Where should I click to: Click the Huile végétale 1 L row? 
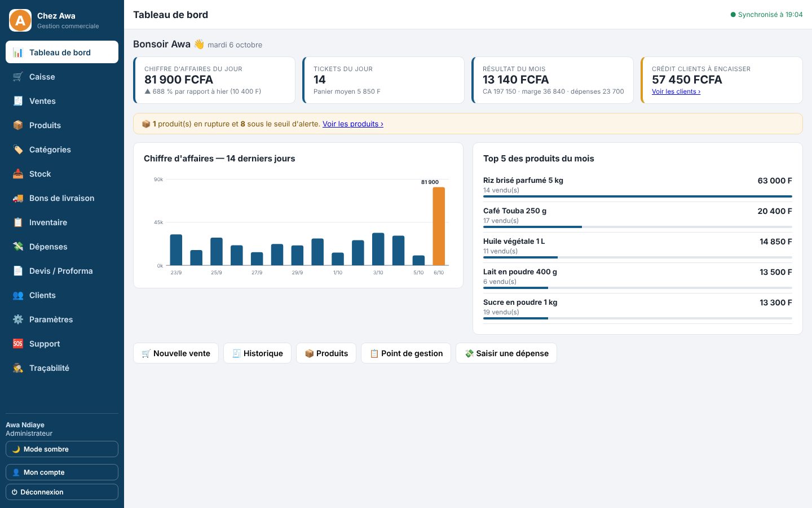(638, 248)
